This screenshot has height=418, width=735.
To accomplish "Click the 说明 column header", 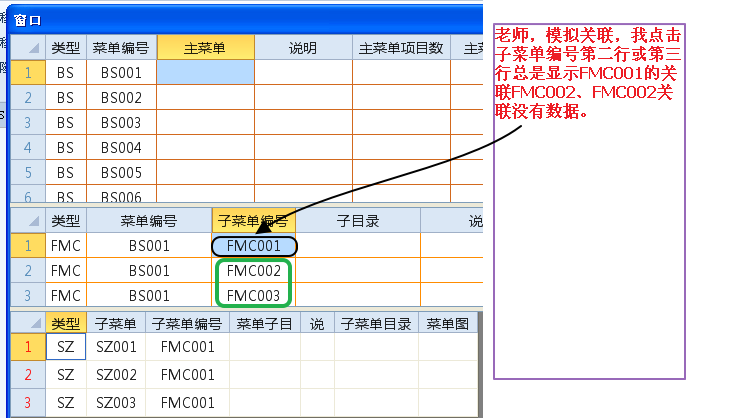I will 303,47.
